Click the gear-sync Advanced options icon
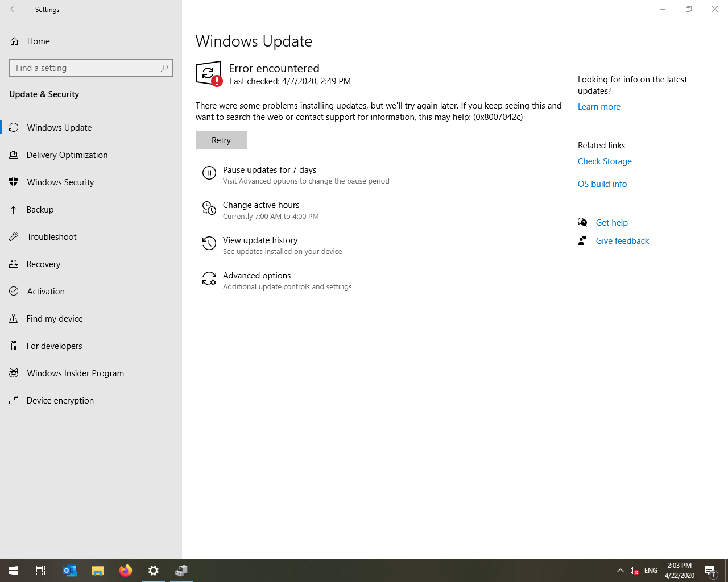The image size is (728, 582). tap(209, 278)
